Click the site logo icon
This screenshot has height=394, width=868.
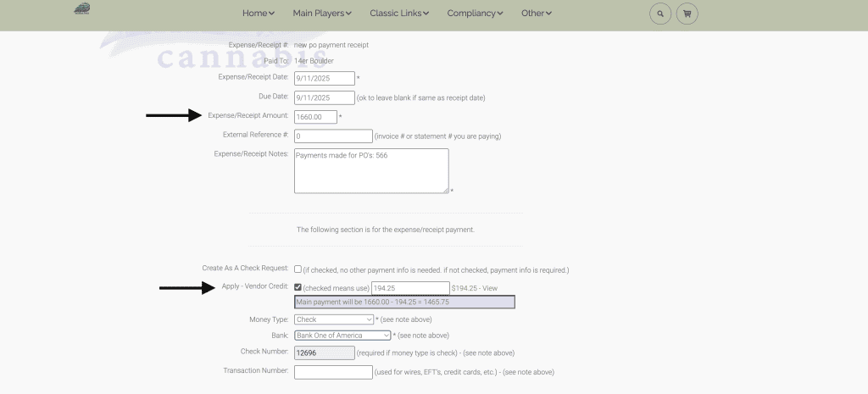click(x=82, y=9)
